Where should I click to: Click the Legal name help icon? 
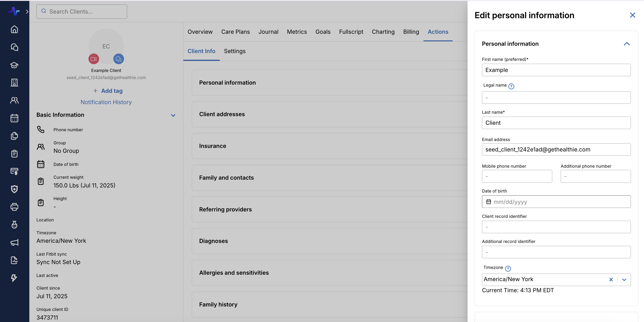(x=511, y=86)
